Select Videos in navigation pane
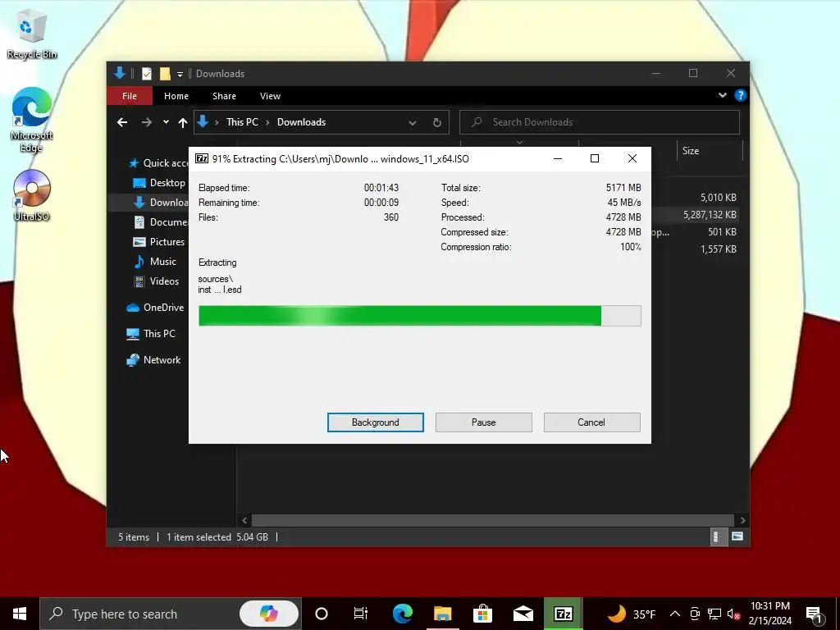Screen dimensions: 840x630 click(x=156, y=281)
